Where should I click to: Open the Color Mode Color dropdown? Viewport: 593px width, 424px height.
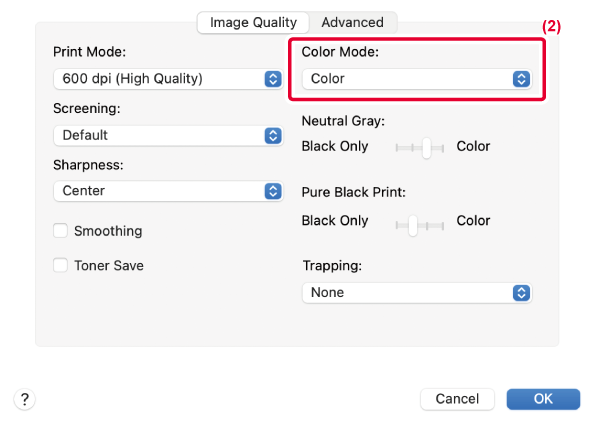(x=417, y=79)
